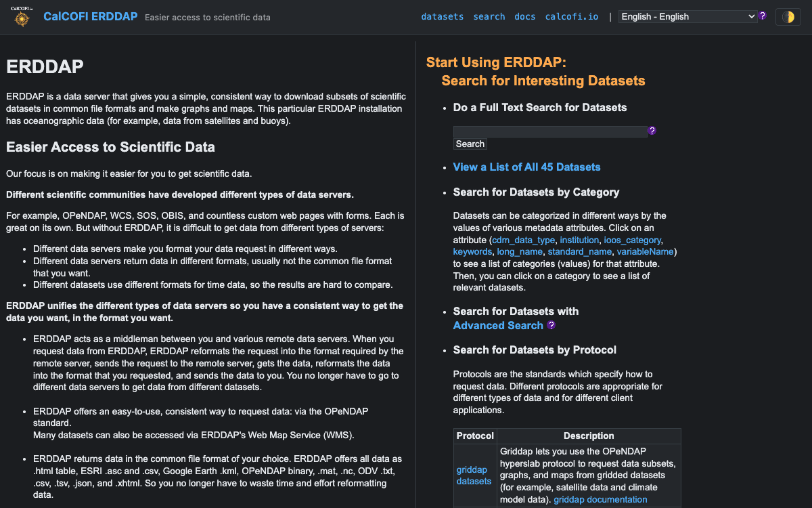The height and width of the screenshot is (508, 812).
Task: Open the English - English language dropdown
Action: pos(687,16)
